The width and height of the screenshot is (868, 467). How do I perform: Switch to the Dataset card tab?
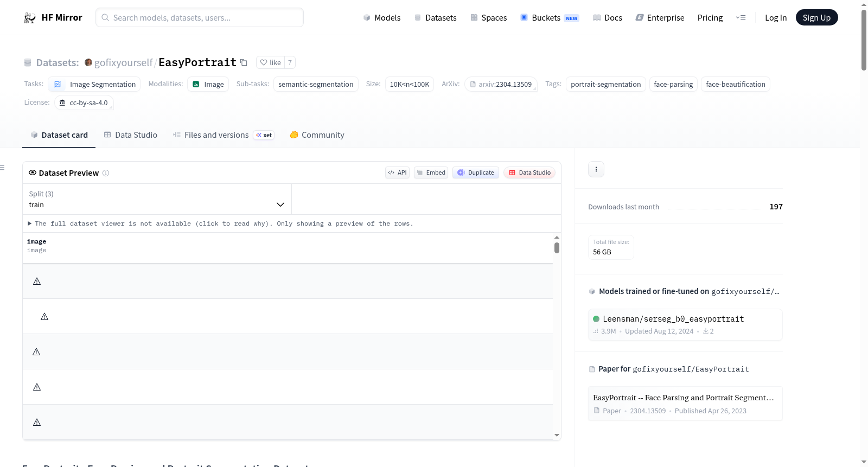point(59,135)
